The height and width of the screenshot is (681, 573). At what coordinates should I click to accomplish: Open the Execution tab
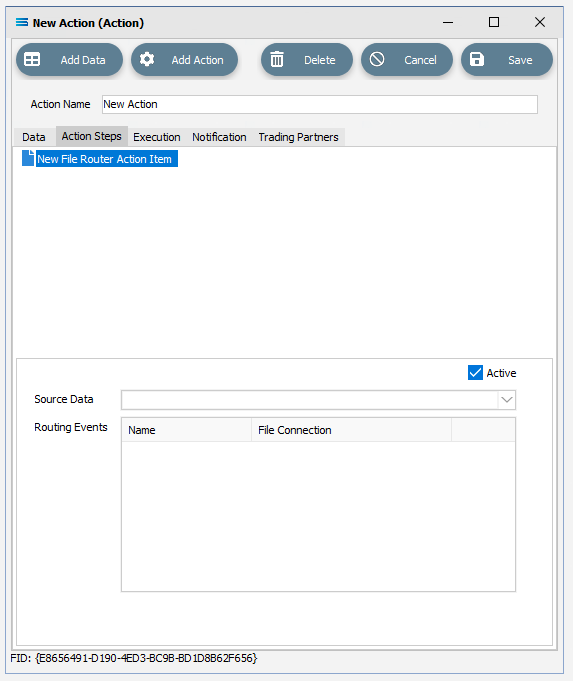(157, 137)
